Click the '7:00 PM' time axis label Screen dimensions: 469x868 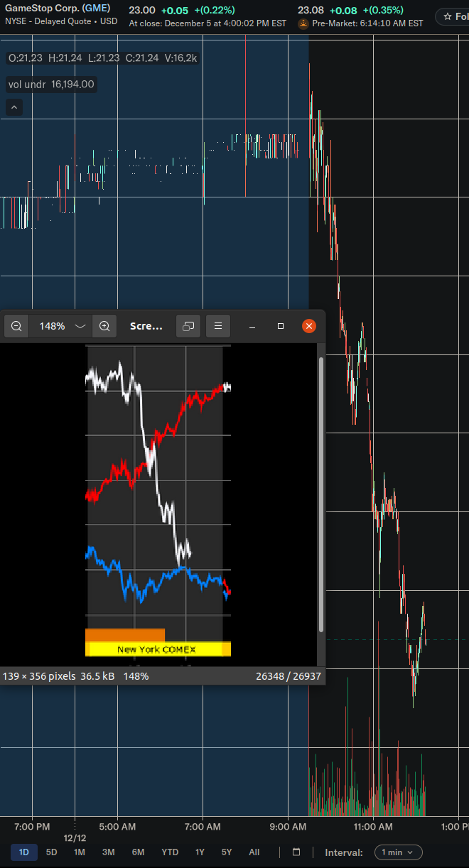coord(32,827)
